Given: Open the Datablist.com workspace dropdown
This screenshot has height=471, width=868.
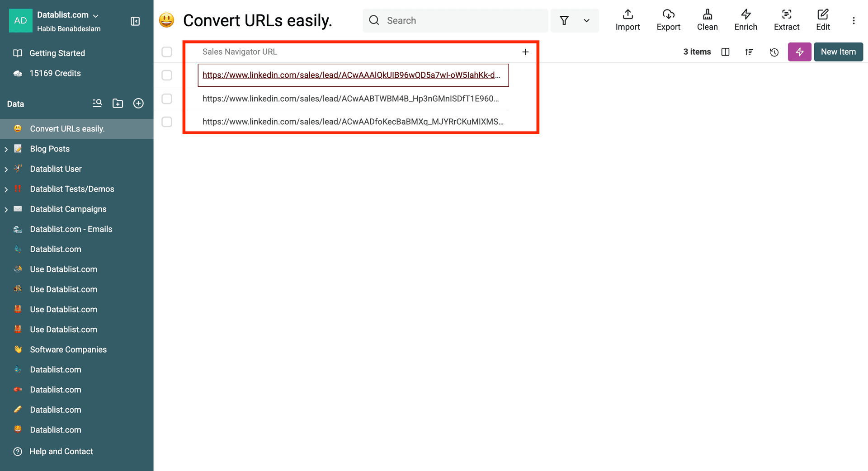Looking at the screenshot, I should click(x=67, y=14).
